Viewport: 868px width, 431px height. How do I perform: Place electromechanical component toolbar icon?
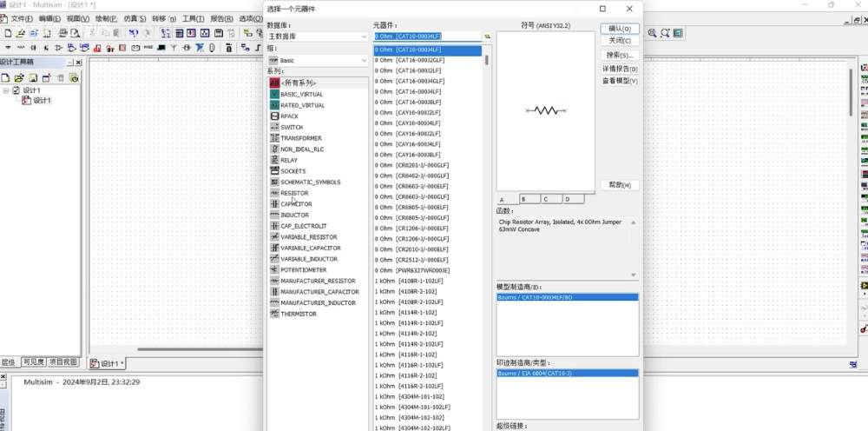(187, 48)
